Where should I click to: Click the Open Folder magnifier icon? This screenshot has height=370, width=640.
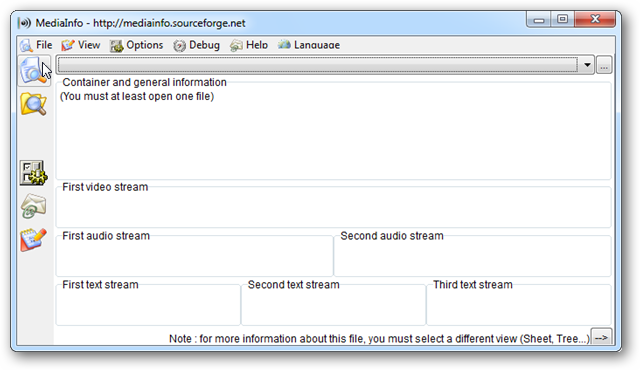point(33,104)
